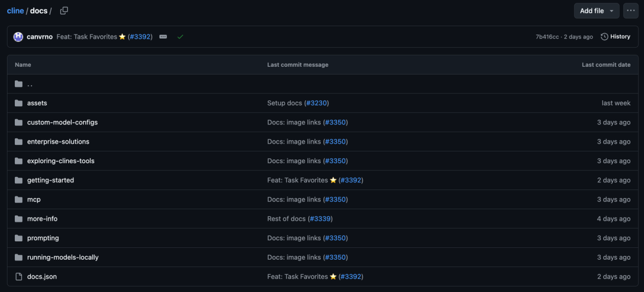Click the '4 days ago' date for more-info
This screenshot has width=644, height=292.
coord(614,219)
